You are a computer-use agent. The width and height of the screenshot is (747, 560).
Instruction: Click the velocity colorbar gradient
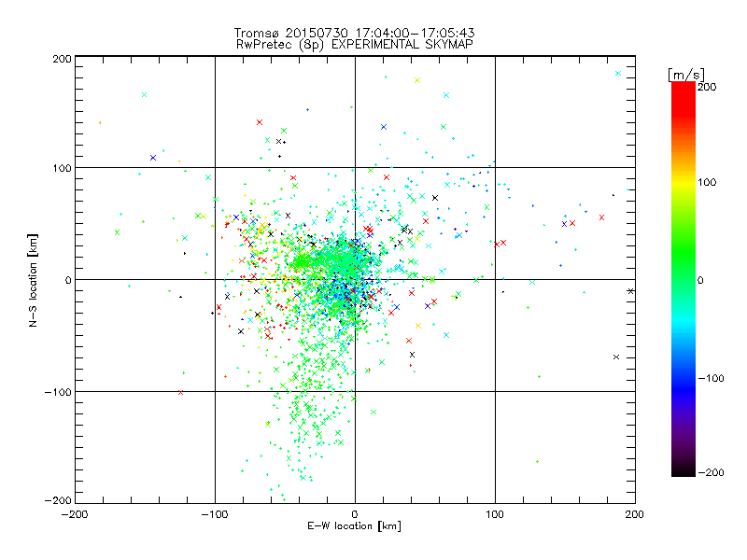(684, 279)
